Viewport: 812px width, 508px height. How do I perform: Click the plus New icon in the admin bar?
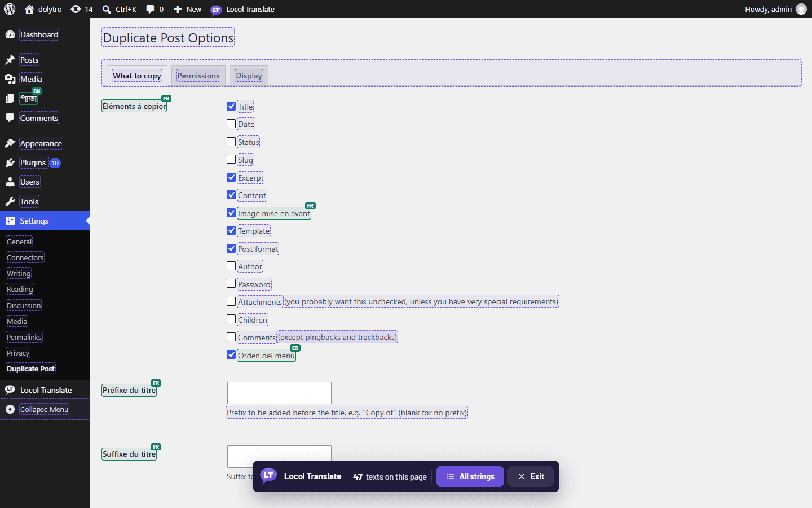178,9
